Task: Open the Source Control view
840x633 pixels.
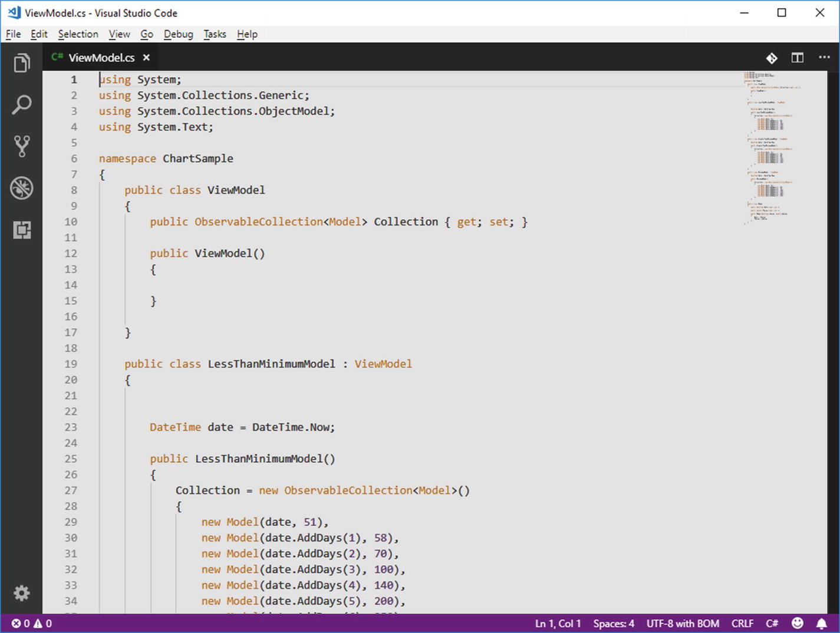Action: (22, 146)
